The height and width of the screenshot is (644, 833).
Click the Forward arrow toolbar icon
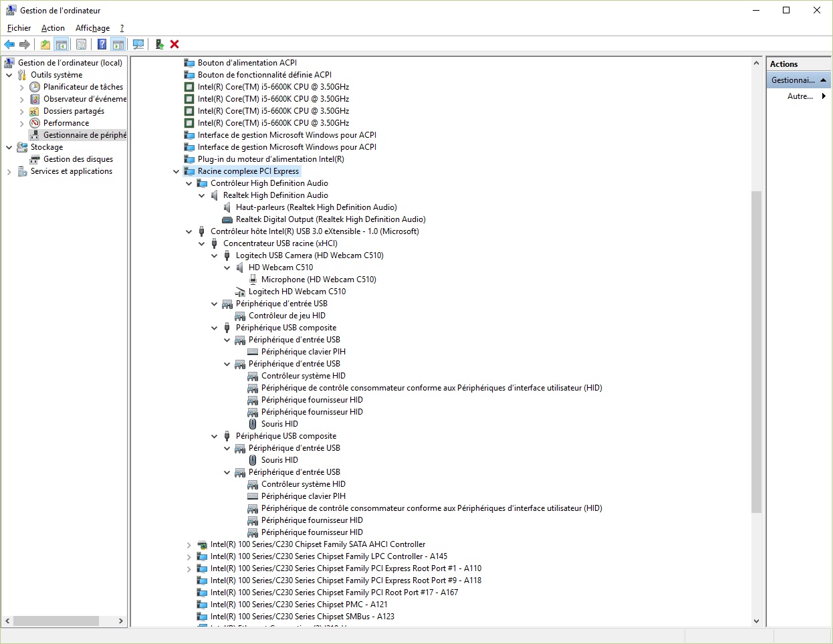pyautogui.click(x=25, y=45)
